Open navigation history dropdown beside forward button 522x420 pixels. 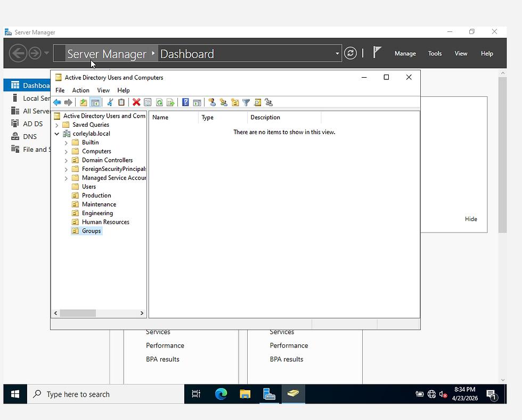pos(47,53)
